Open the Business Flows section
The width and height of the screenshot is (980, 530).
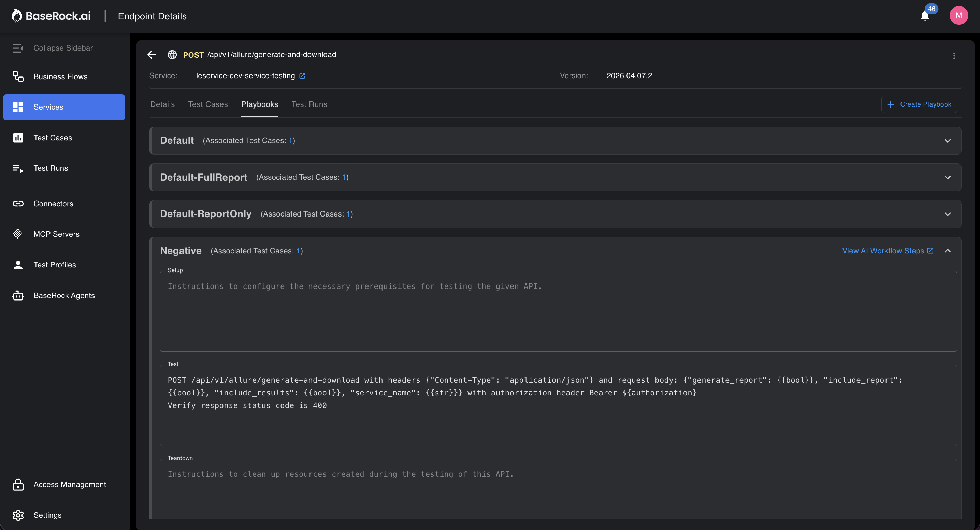click(x=60, y=76)
